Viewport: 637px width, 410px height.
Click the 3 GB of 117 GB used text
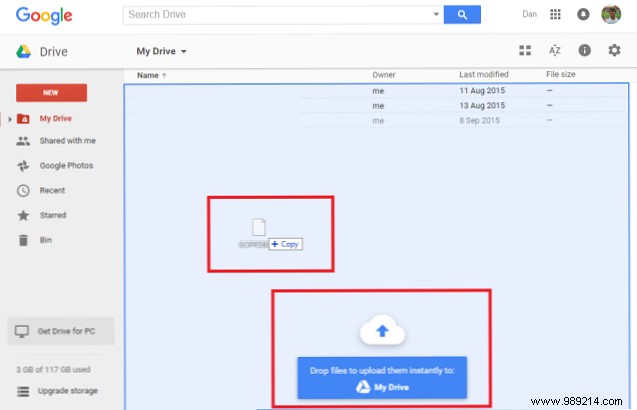[x=53, y=369]
